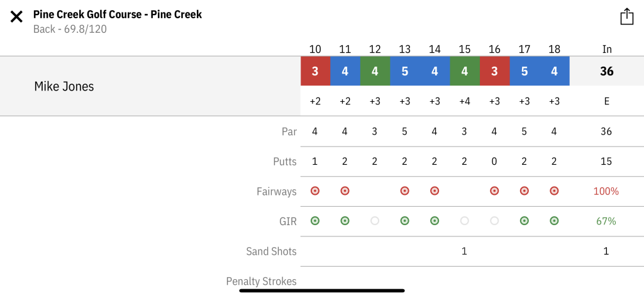Tap the hole 14 green GIR marker
The height and width of the screenshot is (298, 644).
tap(435, 221)
